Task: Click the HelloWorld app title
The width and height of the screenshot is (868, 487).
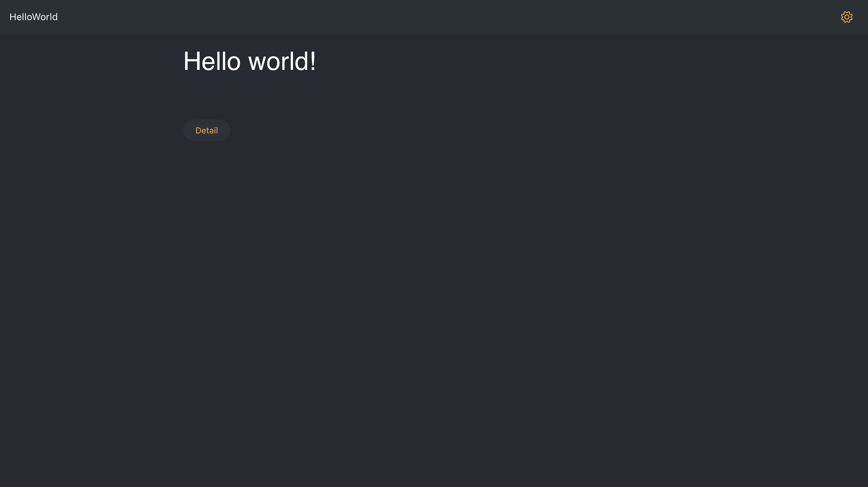Action: 33,17
